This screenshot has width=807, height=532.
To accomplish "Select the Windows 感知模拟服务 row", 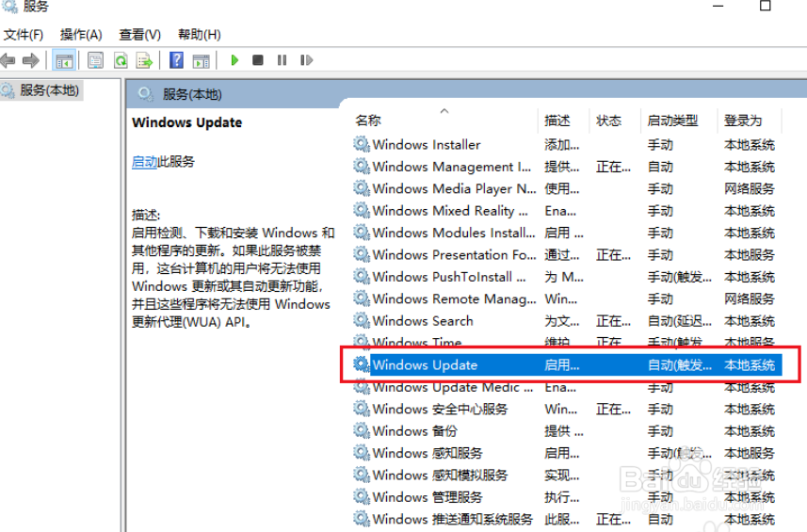I will (x=567, y=476).
